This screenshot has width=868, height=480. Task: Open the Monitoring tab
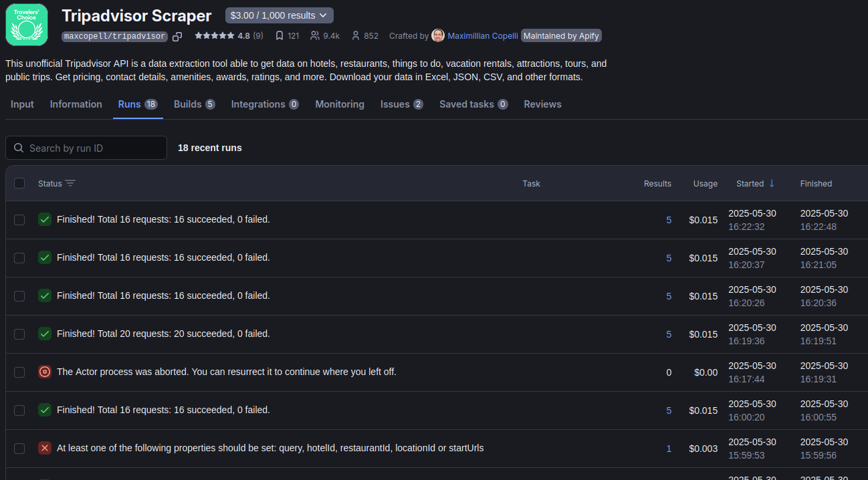coord(340,104)
